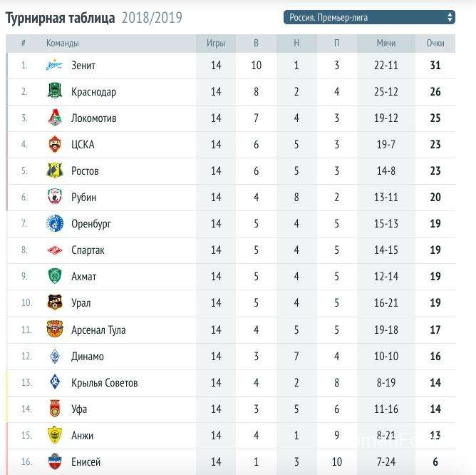Open the Россия. Премьер-лига league dropdown
The width and height of the screenshot is (476, 475).
[369, 17]
